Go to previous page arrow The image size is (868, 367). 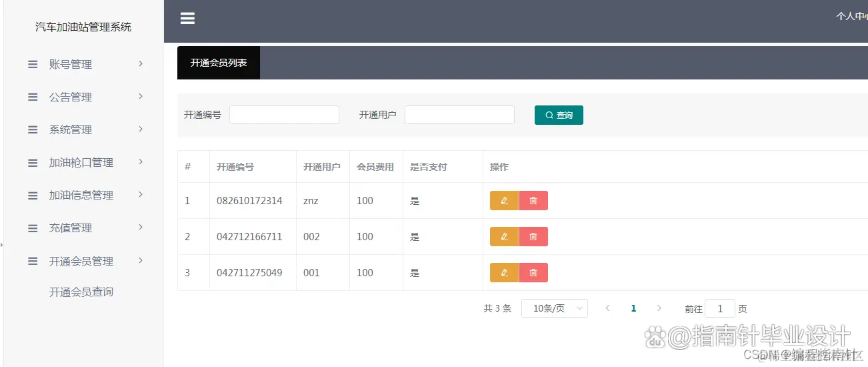point(607,308)
